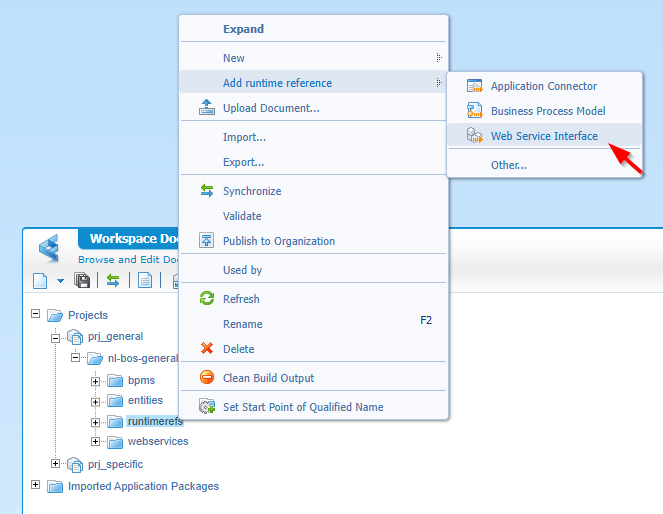Click Upload Document... in context menu

[x=270, y=108]
